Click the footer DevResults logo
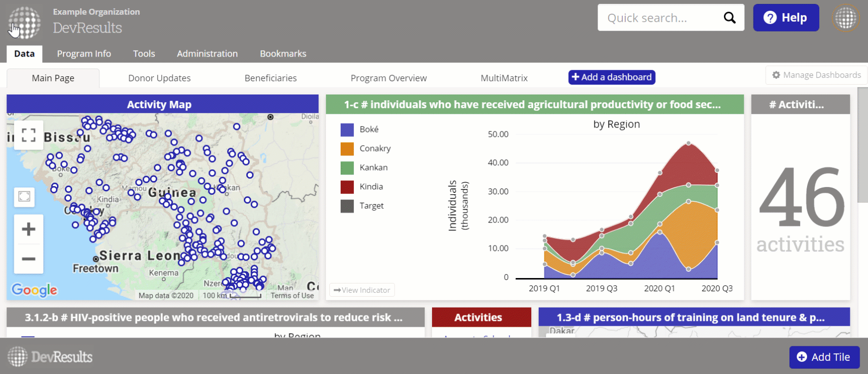Screen dimensions: 868x374 [50, 356]
